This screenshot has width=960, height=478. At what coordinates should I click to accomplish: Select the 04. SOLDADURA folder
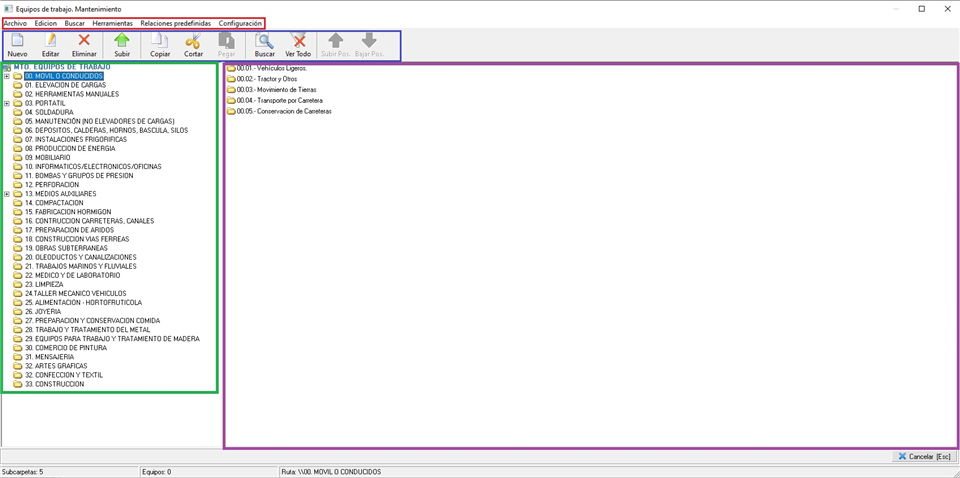(x=51, y=112)
